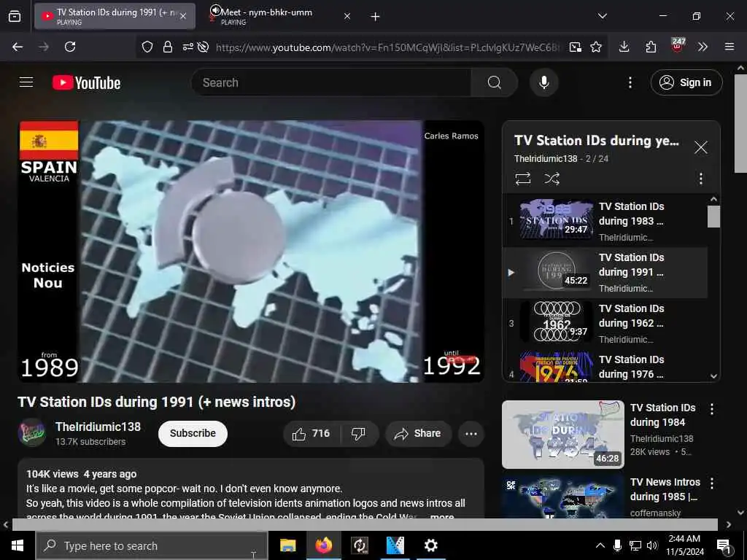Screen dimensions: 747x560
Task: Open ad blocker extension showing 247
Action: coord(678,46)
